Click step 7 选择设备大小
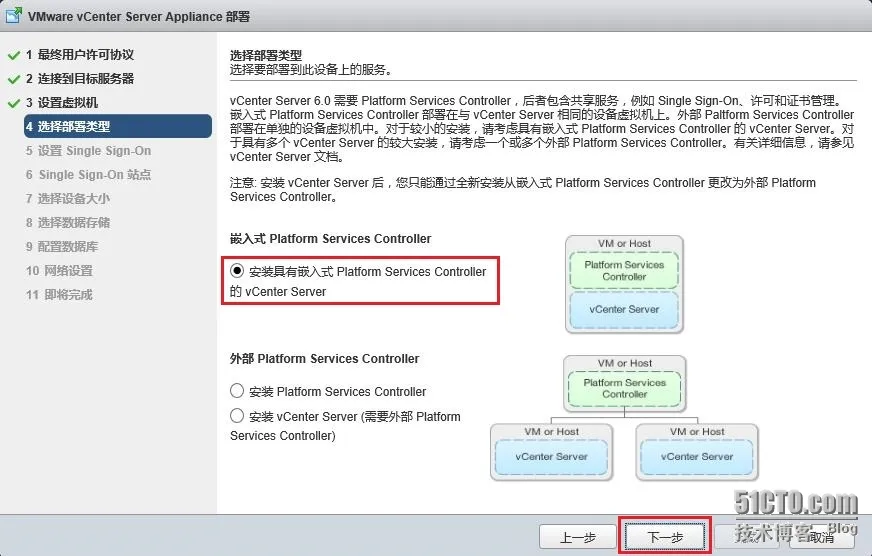Image resolution: width=872 pixels, height=556 pixels. pos(68,198)
